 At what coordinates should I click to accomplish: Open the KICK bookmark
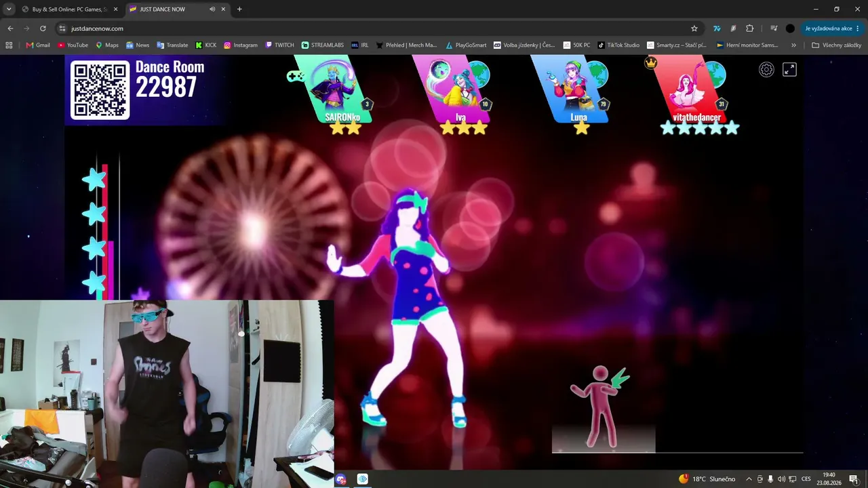tap(206, 45)
